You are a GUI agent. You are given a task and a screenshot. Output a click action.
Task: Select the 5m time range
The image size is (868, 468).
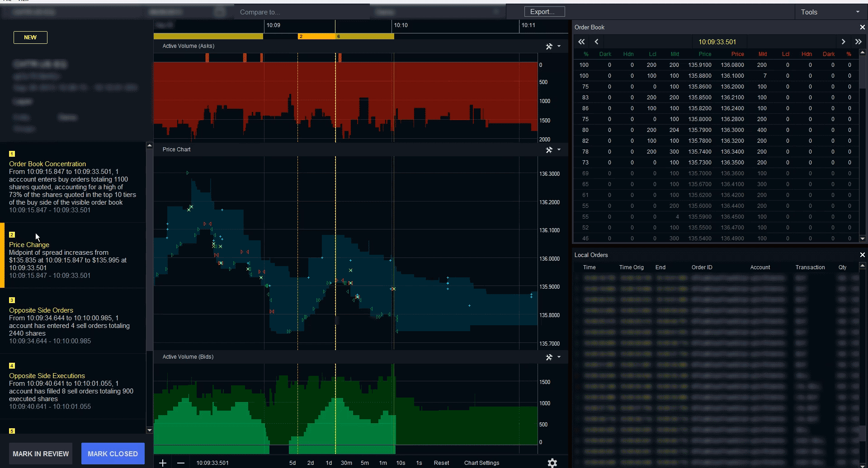(364, 463)
